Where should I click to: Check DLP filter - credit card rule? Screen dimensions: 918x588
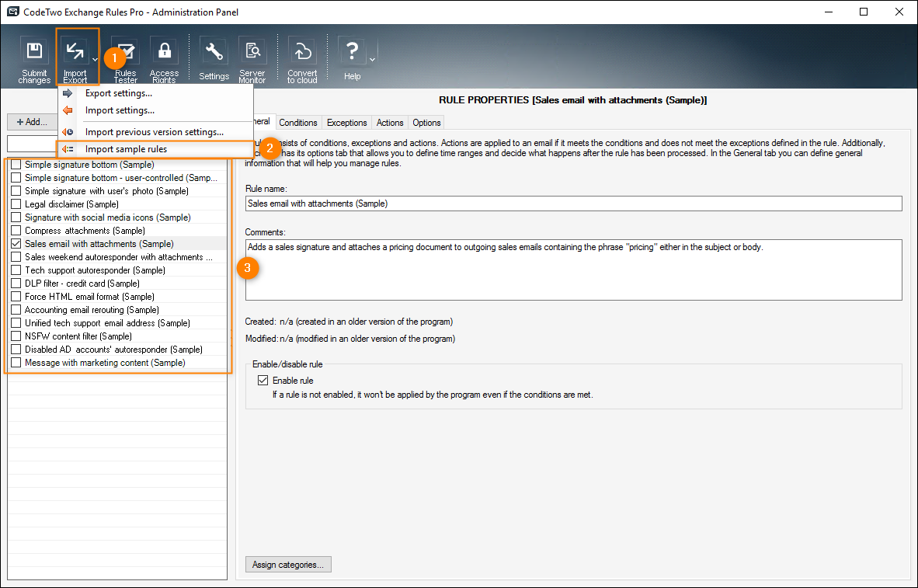click(16, 283)
